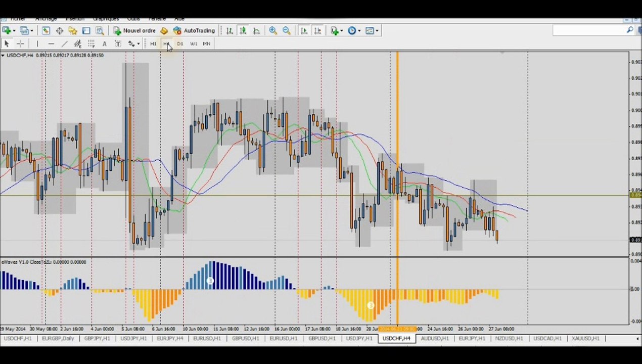
Task: Switch to the XAUUSD,H1 chart tab
Action: [x=585, y=338]
